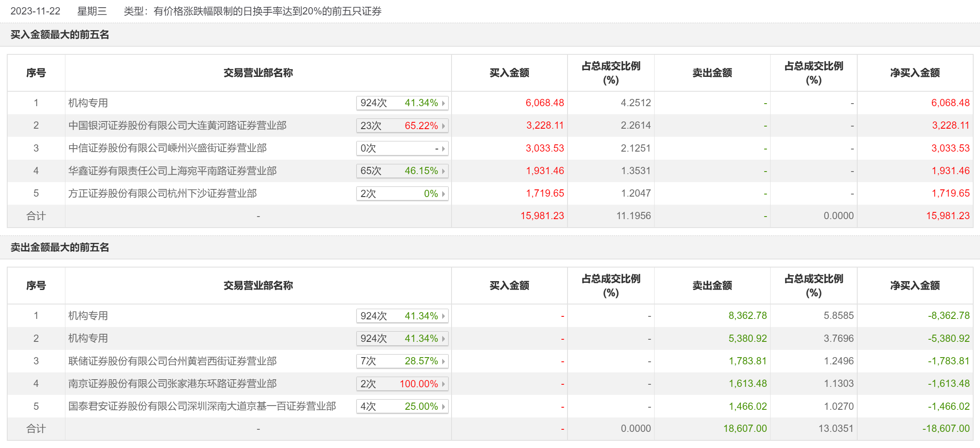
Task: Click sell amount 1,783.81 in 卖出金额 column
Action: point(748,361)
